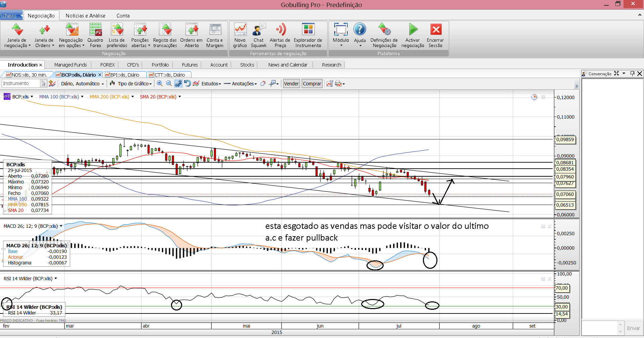The image size is (644, 338).
Task: Open MMA 200 (BCP:xlis) dropdown
Action: 132,97
